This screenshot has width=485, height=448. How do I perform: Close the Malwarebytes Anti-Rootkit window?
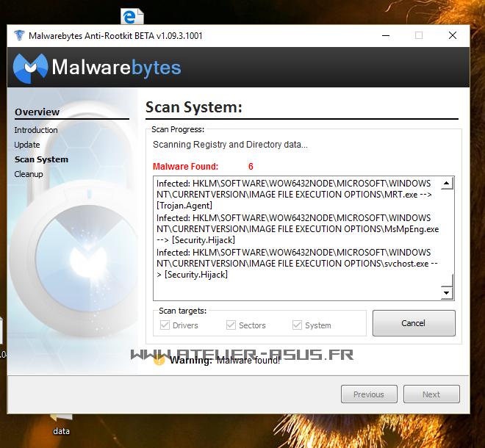pos(452,35)
